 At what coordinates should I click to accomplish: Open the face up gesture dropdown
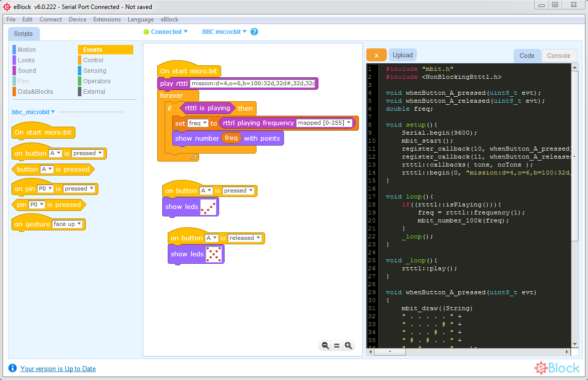pos(67,224)
